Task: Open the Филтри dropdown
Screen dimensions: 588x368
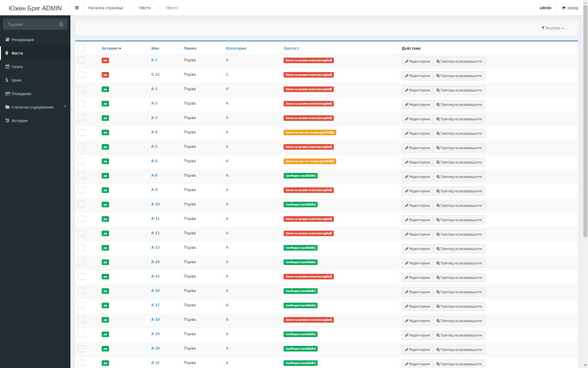Action: click(552, 28)
